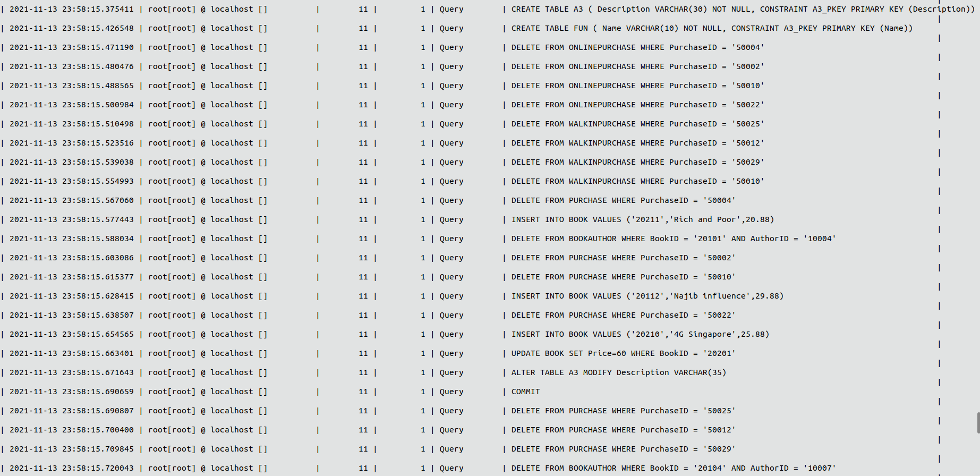Click timestamp 2021-11-13 23:58:15.554993
Viewport: 980px width, 476px height.
pos(72,181)
